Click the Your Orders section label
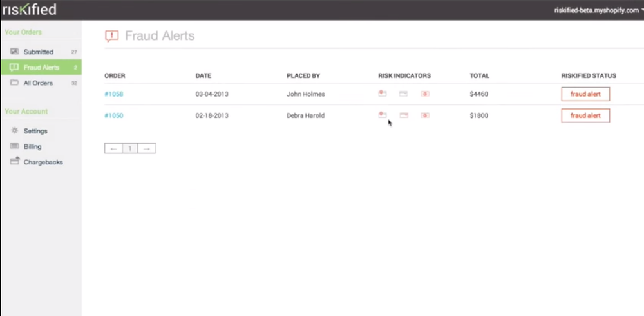 [x=23, y=32]
